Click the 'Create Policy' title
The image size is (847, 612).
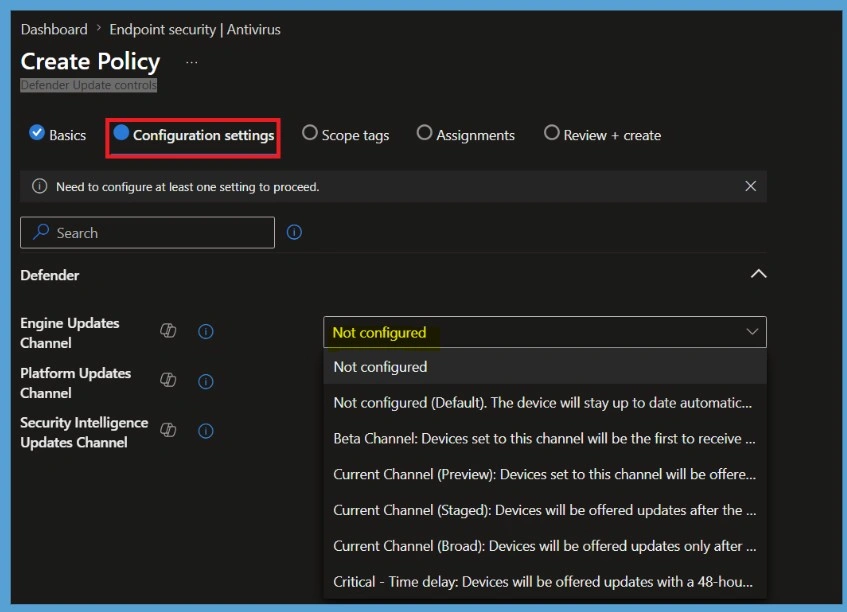click(x=90, y=61)
